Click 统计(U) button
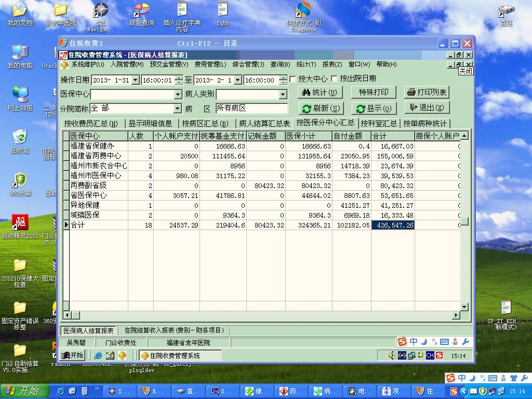The height and width of the screenshot is (399, 532). click(x=320, y=92)
